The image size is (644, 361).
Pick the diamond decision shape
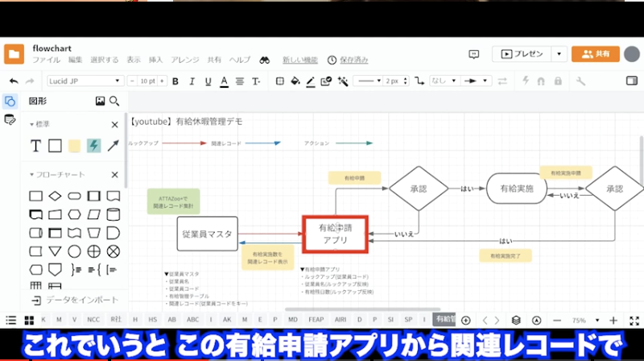click(x=55, y=196)
